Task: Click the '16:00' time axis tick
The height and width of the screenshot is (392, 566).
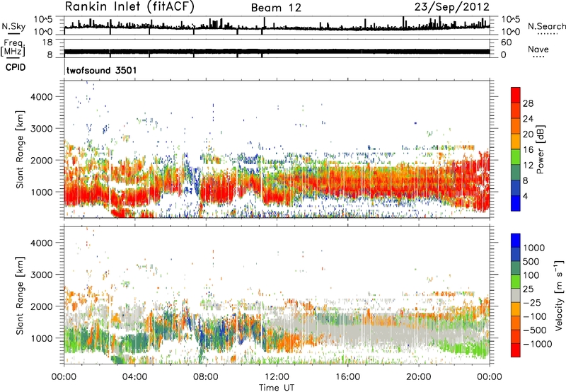Action: (347, 377)
